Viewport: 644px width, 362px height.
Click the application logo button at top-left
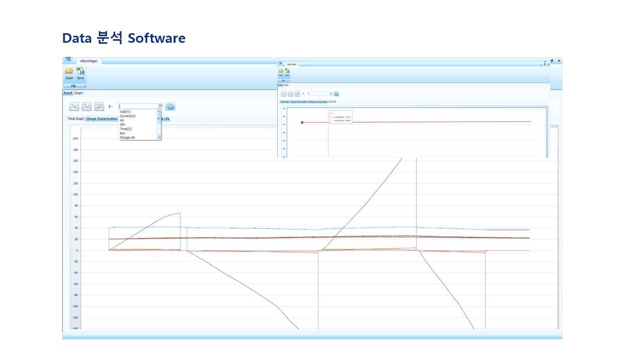[x=68, y=59]
